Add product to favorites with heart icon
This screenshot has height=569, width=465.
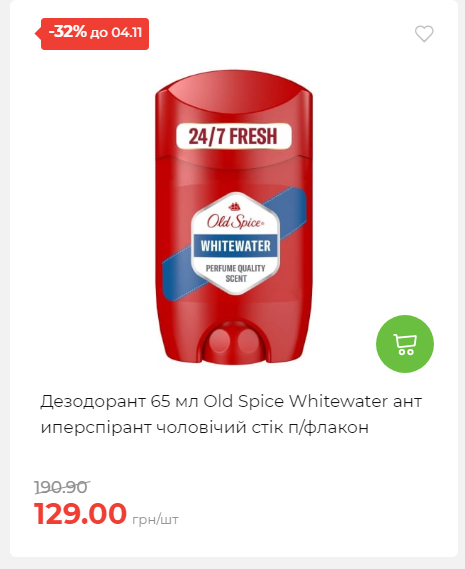[424, 34]
